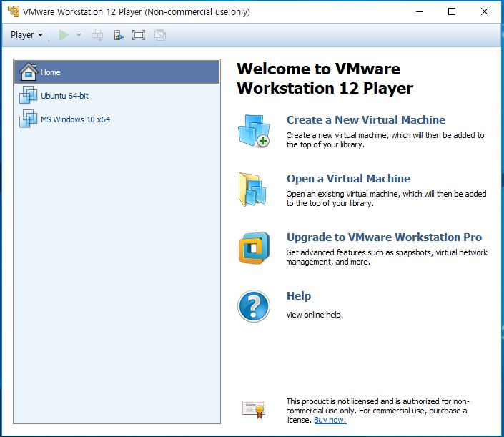This screenshot has width=504, height=437.
Task: Click the manage virtual machine settings icon
Action: pyautogui.click(x=119, y=35)
